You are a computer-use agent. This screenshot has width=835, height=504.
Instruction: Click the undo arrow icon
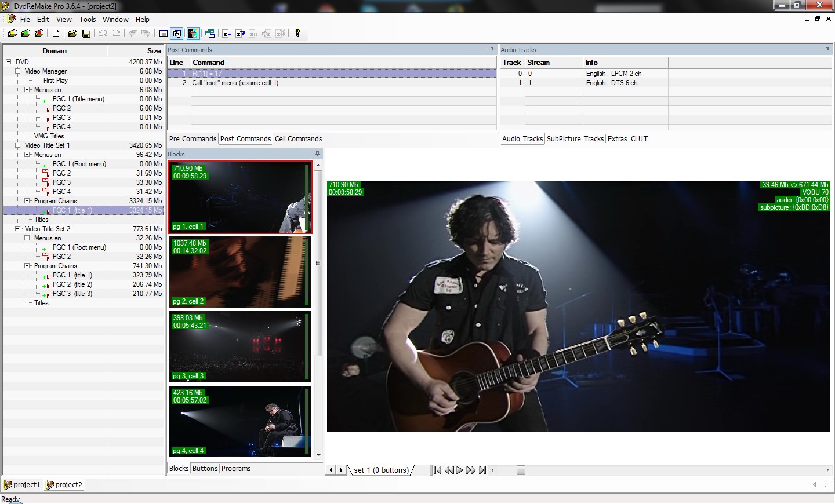pos(103,34)
